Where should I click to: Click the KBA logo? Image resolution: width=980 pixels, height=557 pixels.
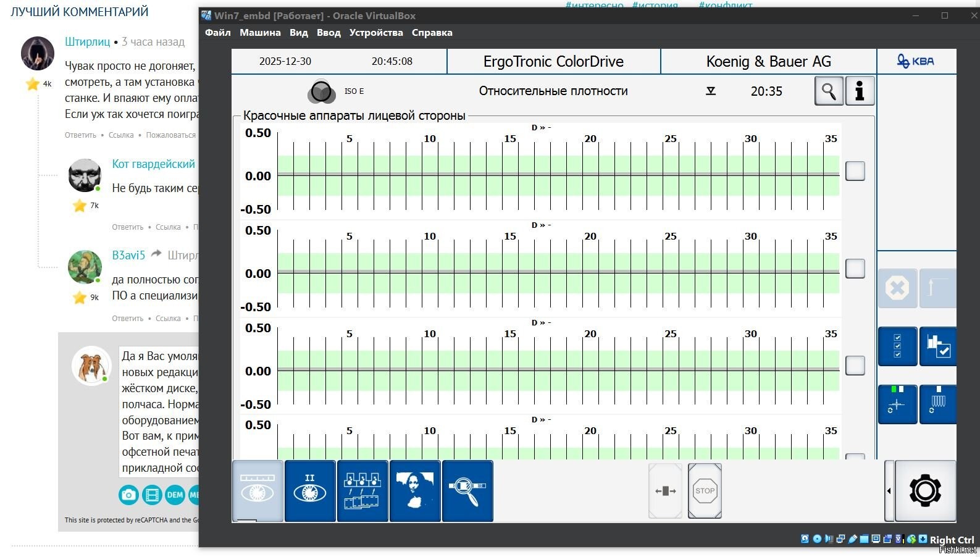[x=915, y=61]
